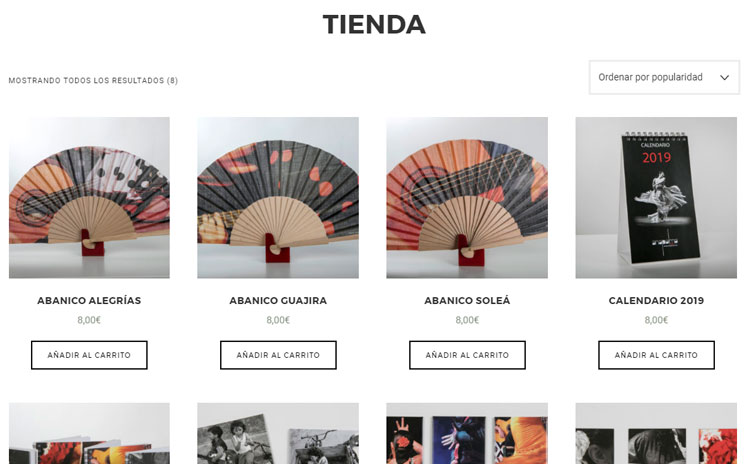
Task: Click the Abanico Alegrías price 8,00€
Action: pos(89,320)
